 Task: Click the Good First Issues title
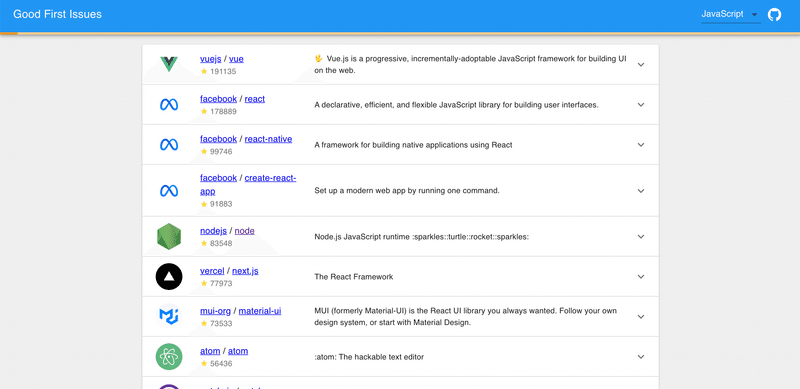[x=57, y=14]
